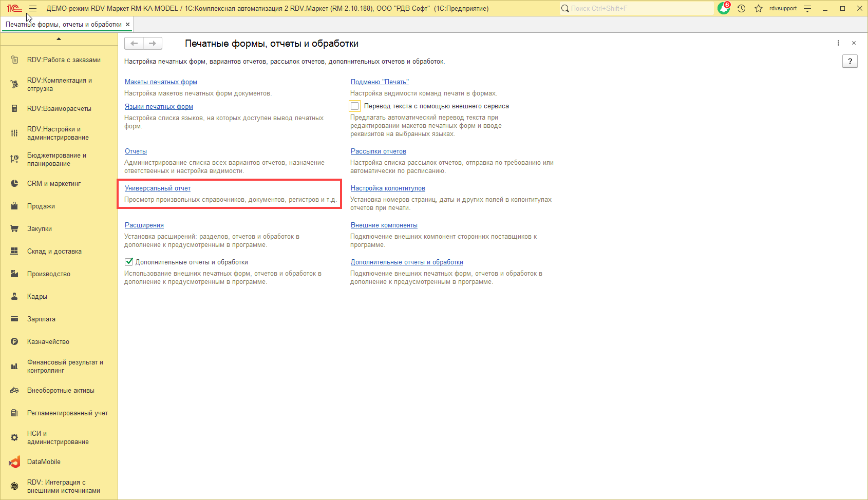868x500 pixels.
Task: Click the CRM и маркетинг pie icon
Action: (14, 184)
